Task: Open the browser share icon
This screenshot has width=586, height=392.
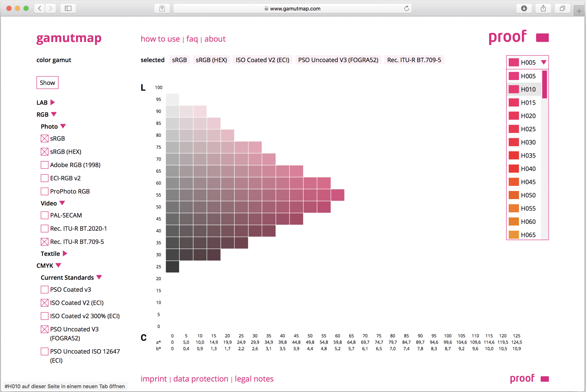Action: 543,8
